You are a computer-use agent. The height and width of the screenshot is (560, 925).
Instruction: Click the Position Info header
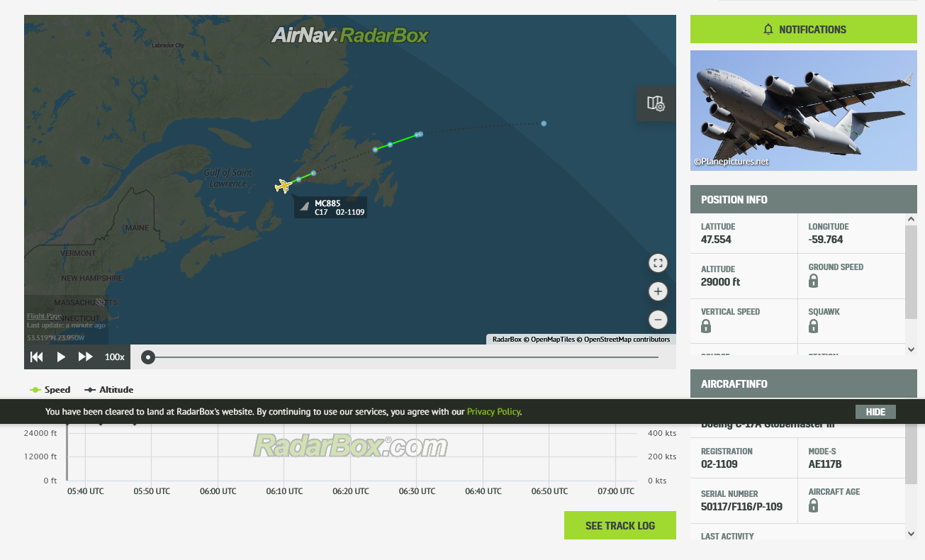tap(804, 199)
